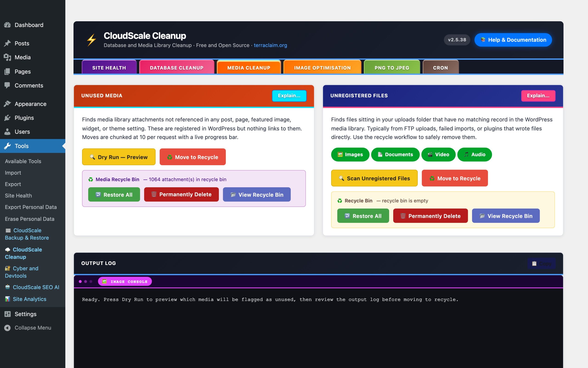The height and width of the screenshot is (368, 588).
Task: Open Available Tools submenu item
Action: (23, 161)
